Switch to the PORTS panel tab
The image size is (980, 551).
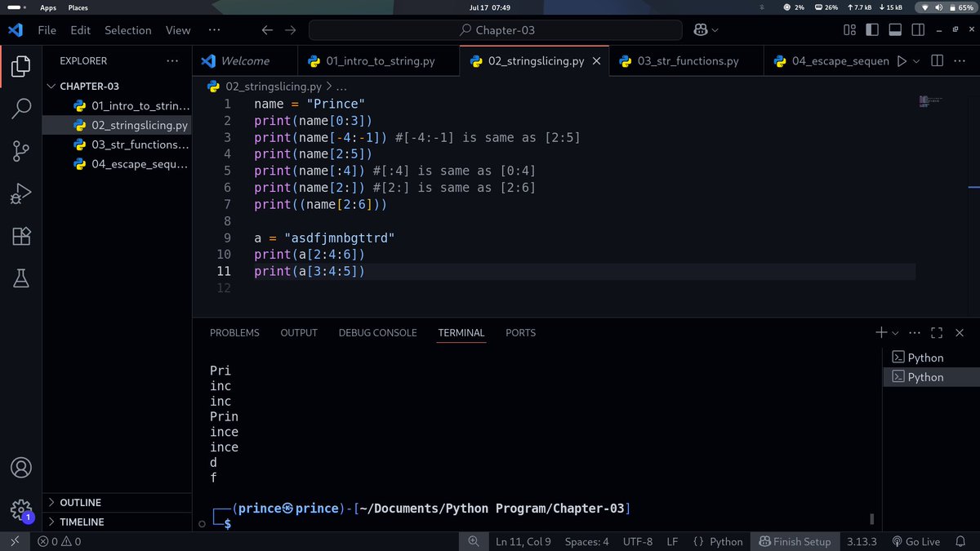tap(520, 333)
